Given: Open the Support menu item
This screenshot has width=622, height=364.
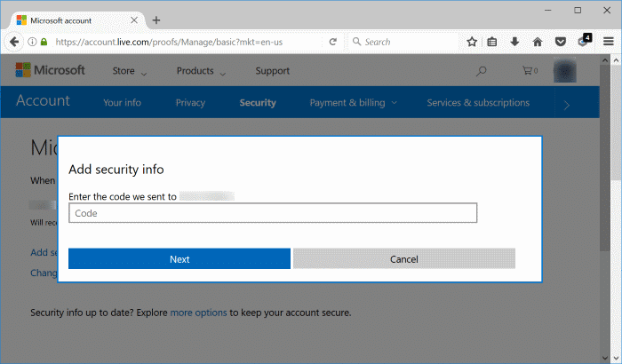Looking at the screenshot, I should click(273, 71).
